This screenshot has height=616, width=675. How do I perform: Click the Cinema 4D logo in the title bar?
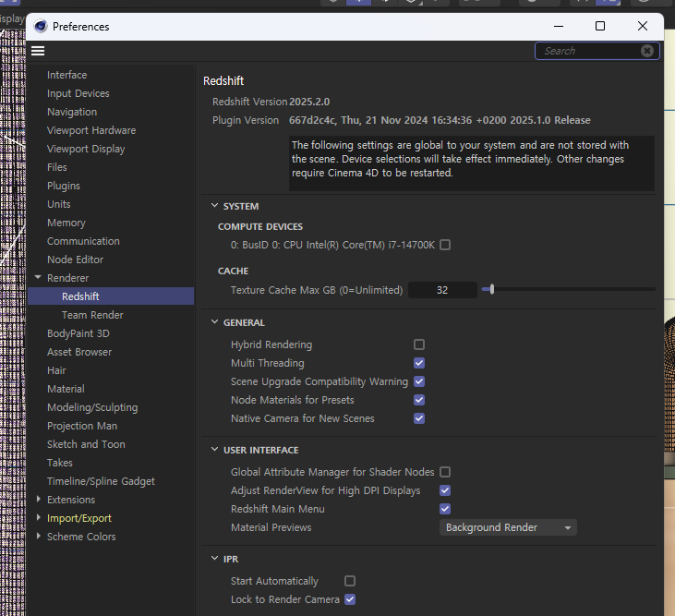pos(41,26)
